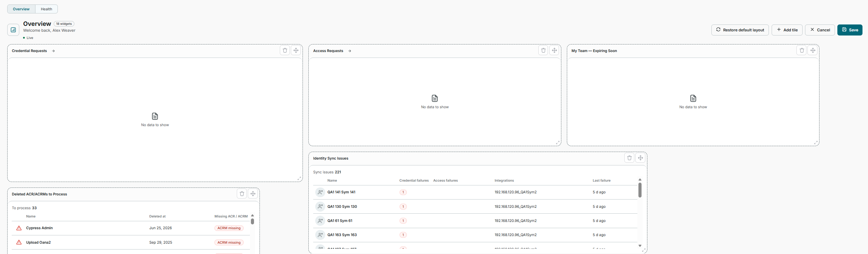
Task: Switch to the Health tab
Action: [x=46, y=9]
